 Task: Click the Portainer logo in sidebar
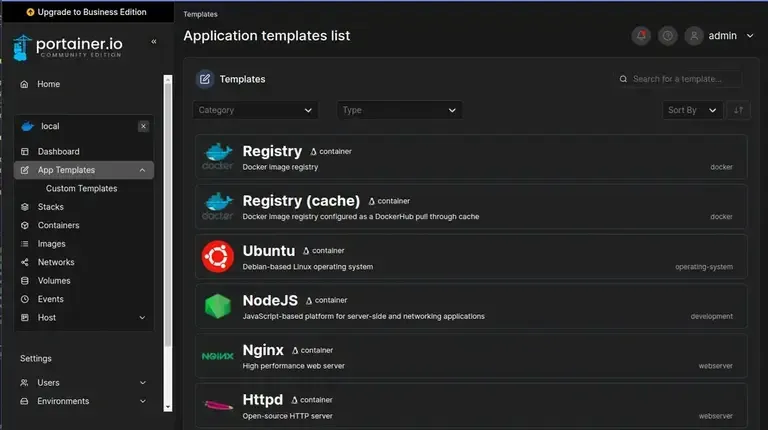68,48
